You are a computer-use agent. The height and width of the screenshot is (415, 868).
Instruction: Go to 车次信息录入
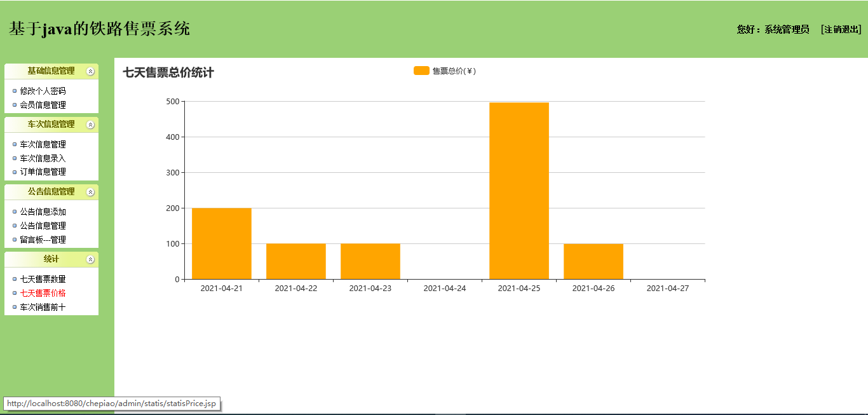coord(43,158)
